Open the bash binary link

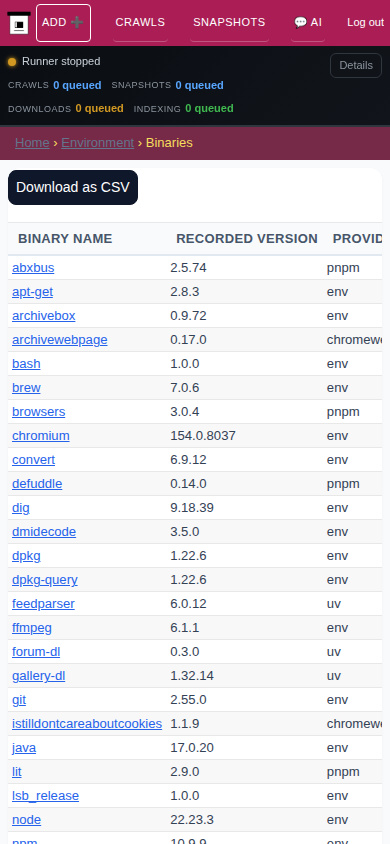[26, 363]
